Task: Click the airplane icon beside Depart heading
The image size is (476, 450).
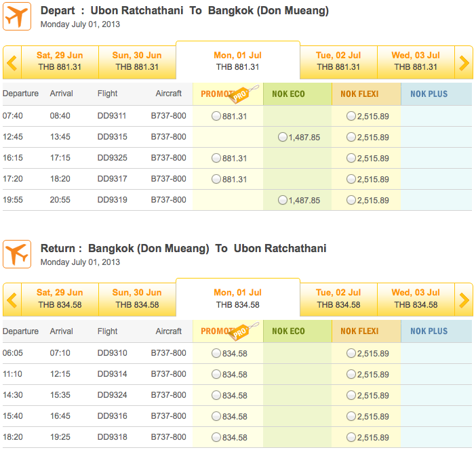Action: point(17,17)
